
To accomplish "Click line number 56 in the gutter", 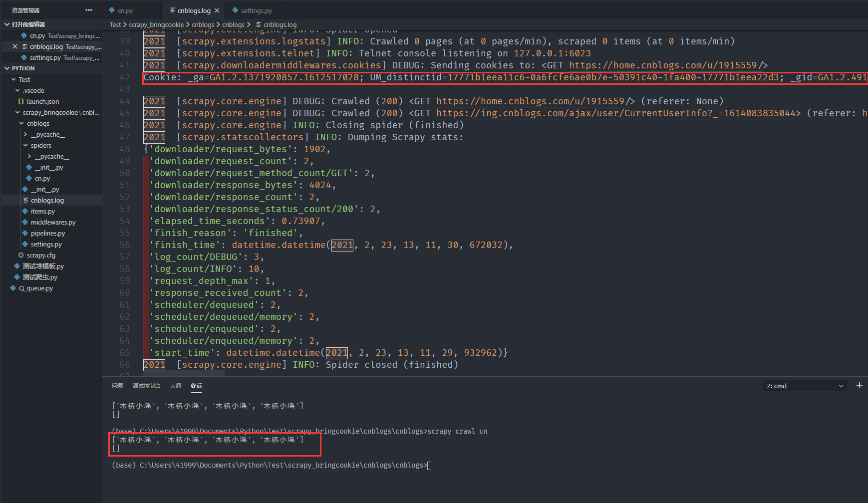I will coord(124,245).
